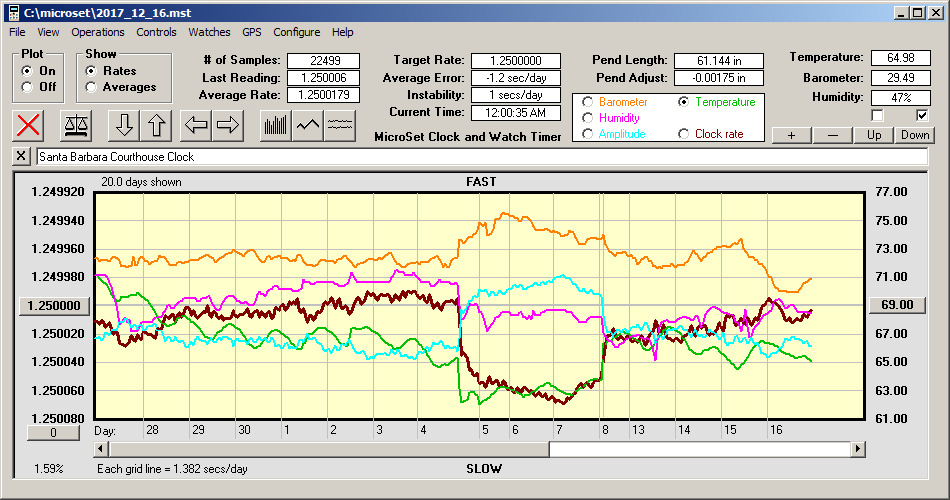The height and width of the screenshot is (500, 950).
Task: Click the vertical bars graph icon
Action: (275, 125)
